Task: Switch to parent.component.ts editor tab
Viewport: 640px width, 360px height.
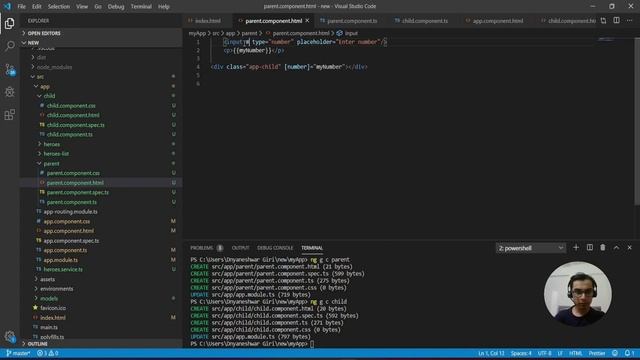Action: click(x=352, y=20)
